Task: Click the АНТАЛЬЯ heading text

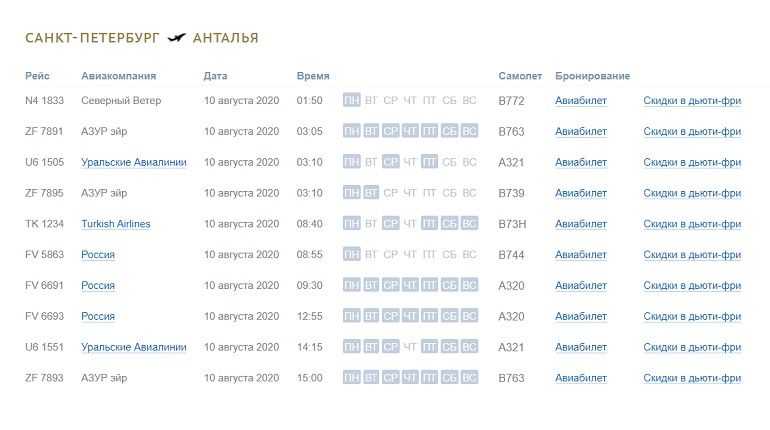Action: pyautogui.click(x=225, y=38)
